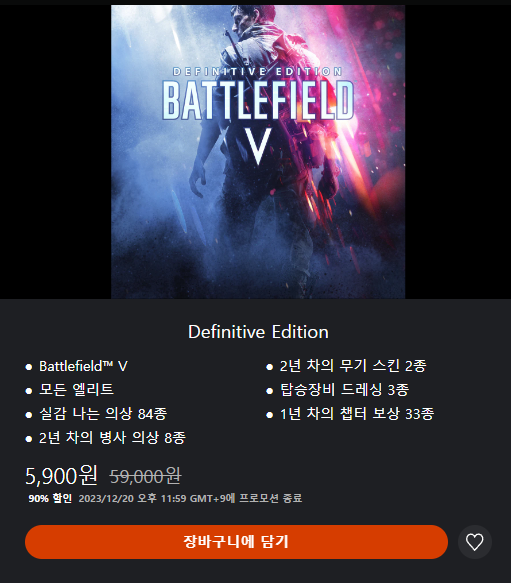Select the 실감 나는 의상 84종 entry
Viewport: 511px width, 583px height.
(x=103, y=413)
